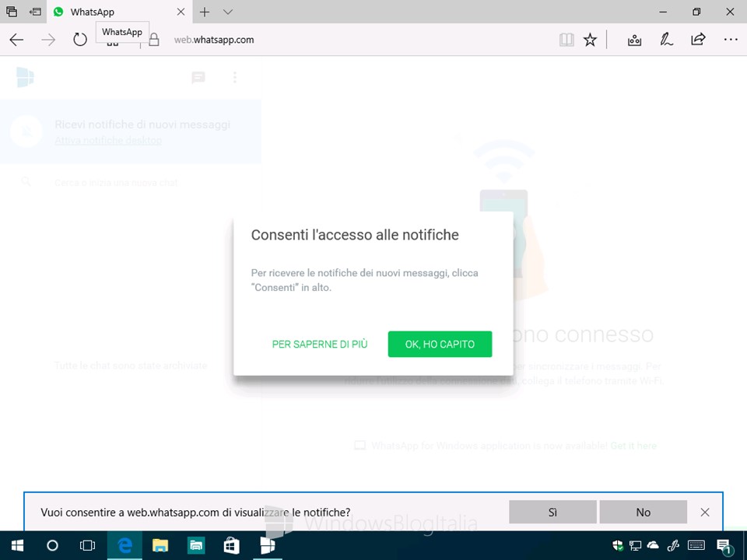
Task: Open Task View on taskbar
Action: (88, 545)
